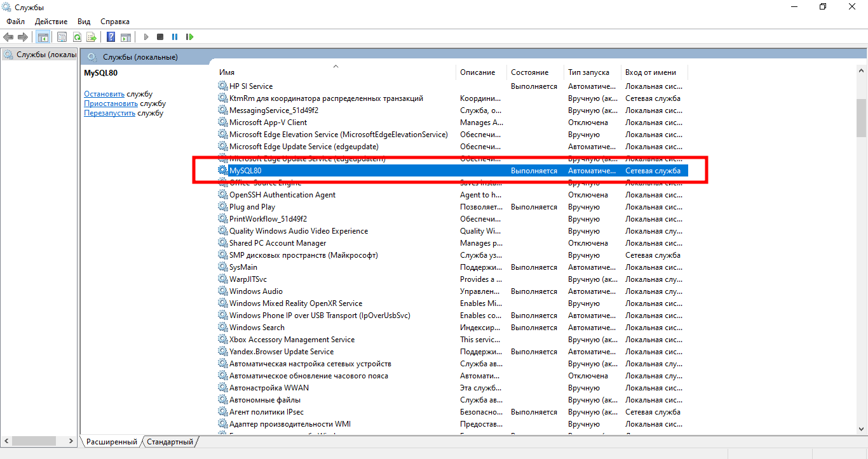Select Адаптер производительности WMI row
The image size is (868, 459).
coord(452,424)
